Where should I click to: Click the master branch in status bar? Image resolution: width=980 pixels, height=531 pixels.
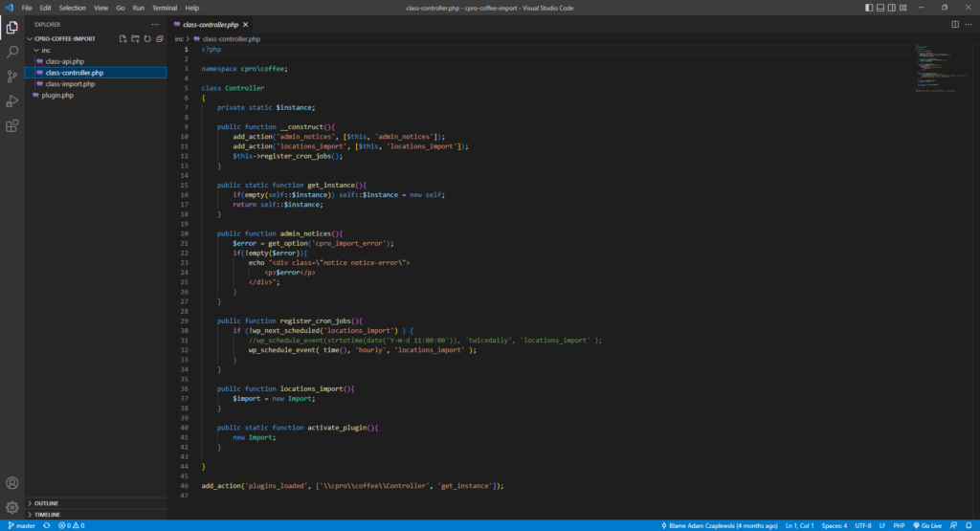coord(22,525)
